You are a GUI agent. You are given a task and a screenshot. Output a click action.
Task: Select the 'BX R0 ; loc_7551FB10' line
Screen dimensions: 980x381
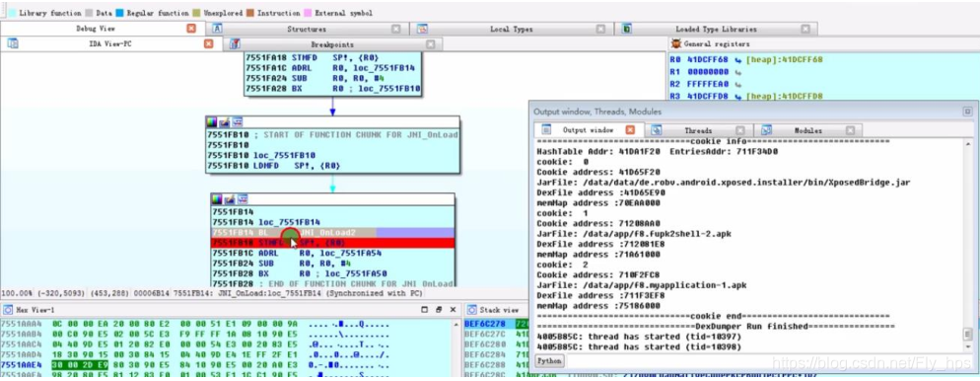click(332, 89)
